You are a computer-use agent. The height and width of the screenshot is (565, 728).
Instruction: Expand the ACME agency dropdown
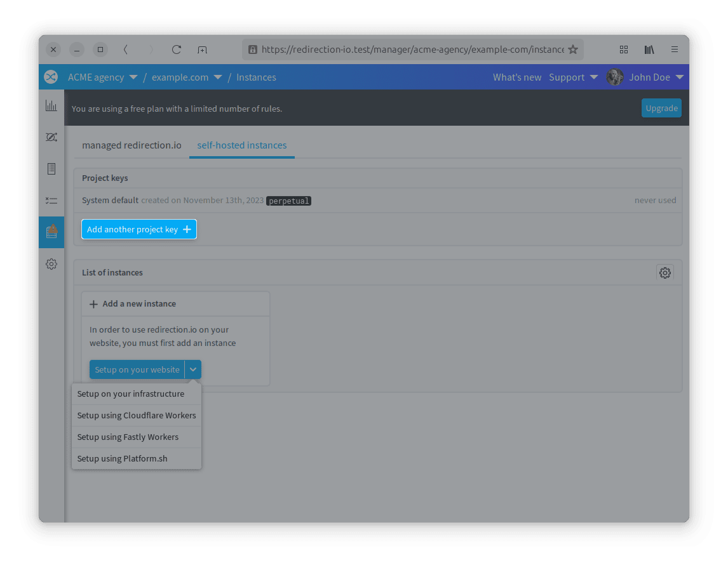(x=104, y=77)
